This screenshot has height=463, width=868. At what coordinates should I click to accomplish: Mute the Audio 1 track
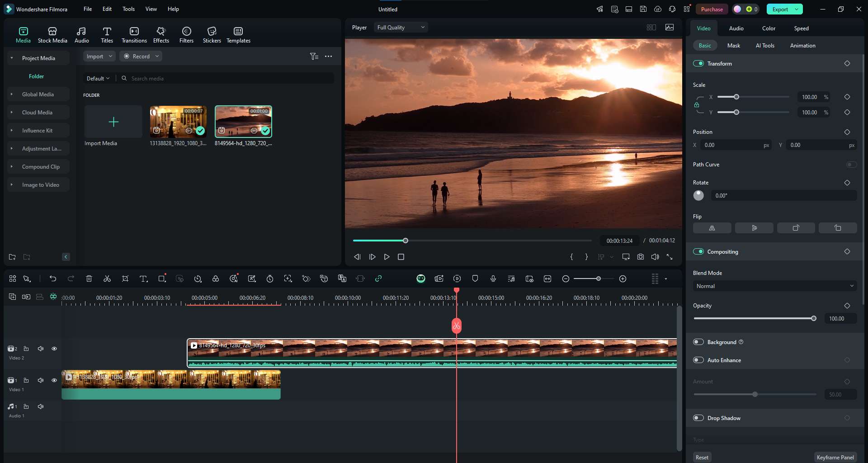(x=41, y=406)
